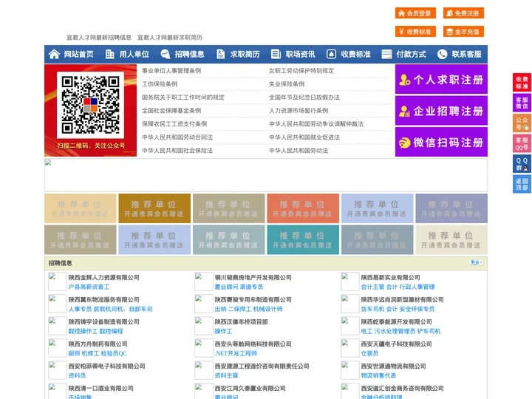Click the phone icon beside 联系客服

pos(442,54)
